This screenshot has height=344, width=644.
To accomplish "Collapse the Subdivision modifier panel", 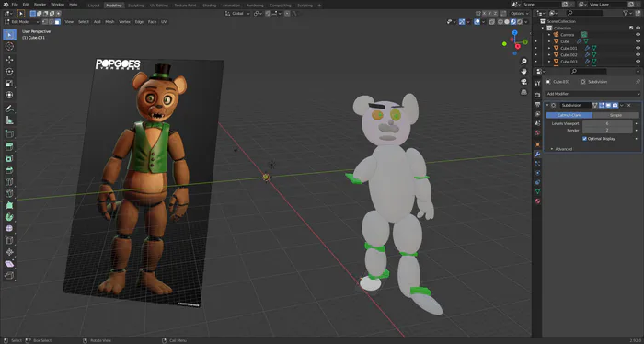I will point(547,105).
